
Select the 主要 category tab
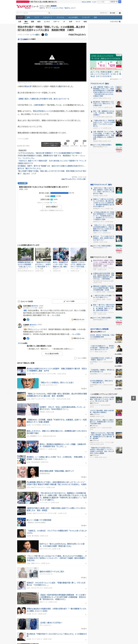(20, 21)
